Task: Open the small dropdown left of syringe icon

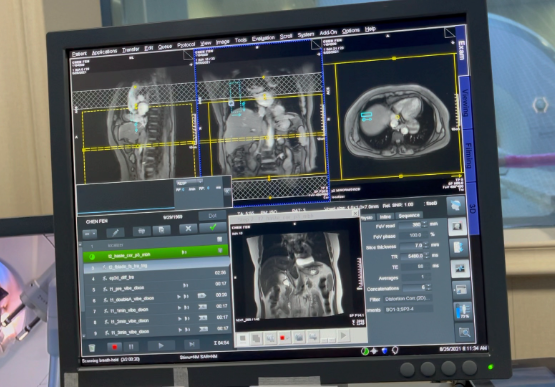Action: pyautogui.click(x=90, y=234)
